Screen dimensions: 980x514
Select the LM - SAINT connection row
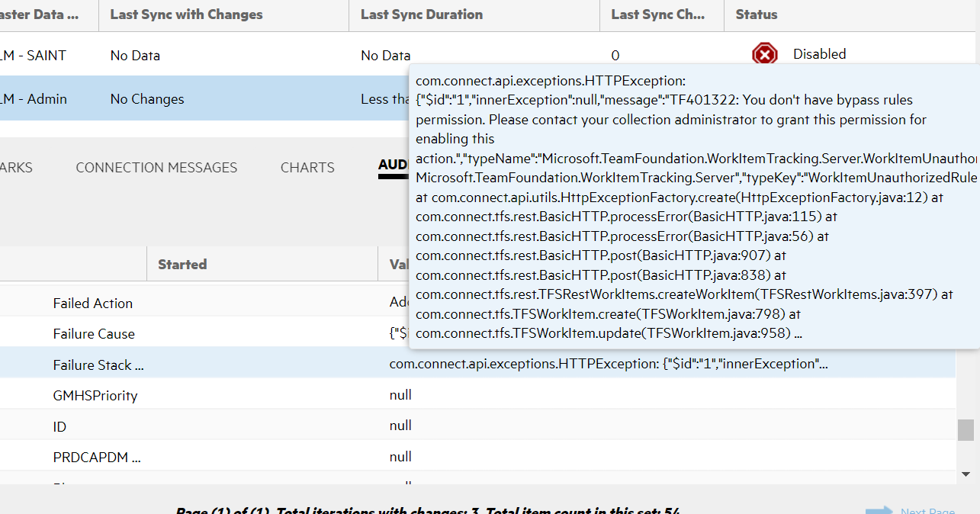tap(34, 56)
